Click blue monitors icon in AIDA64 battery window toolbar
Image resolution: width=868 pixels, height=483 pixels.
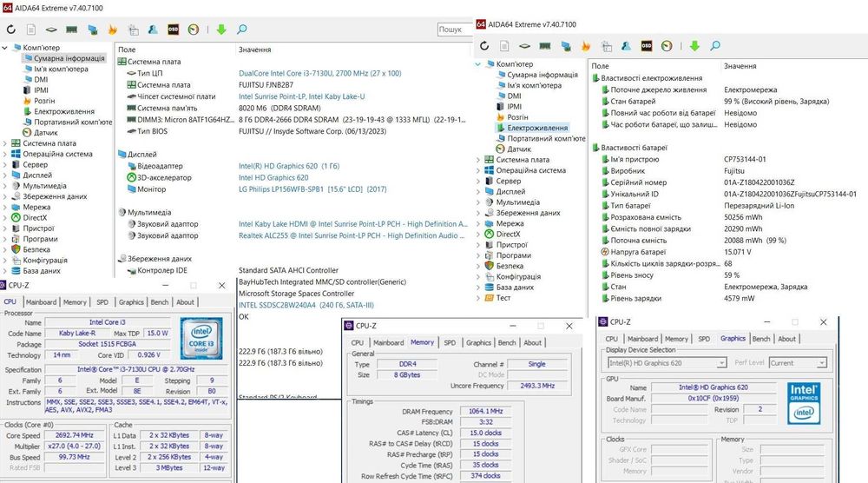click(566, 46)
